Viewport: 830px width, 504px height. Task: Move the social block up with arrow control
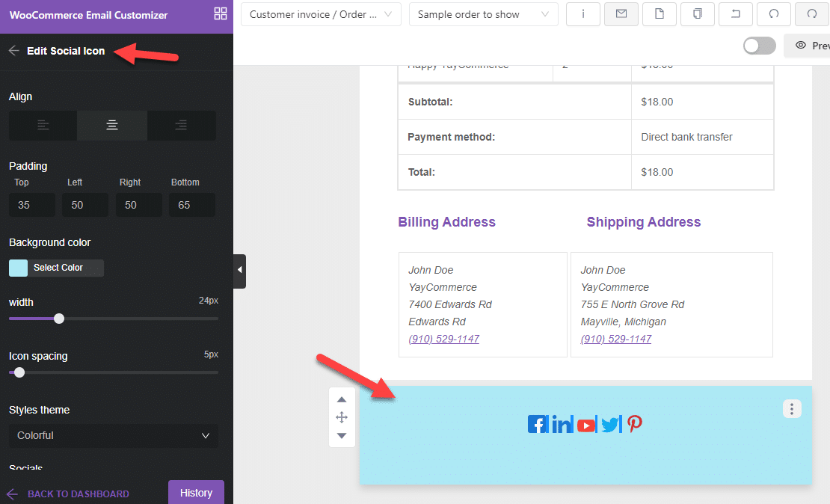[x=342, y=399]
